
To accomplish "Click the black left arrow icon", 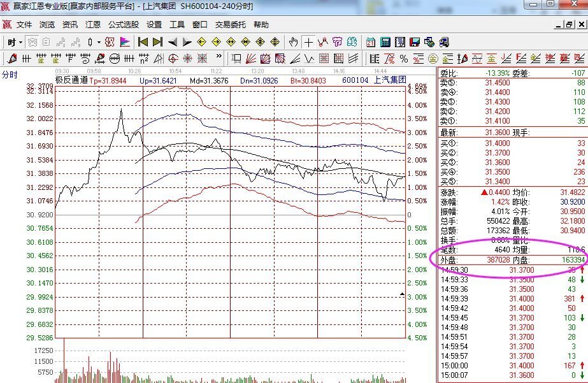I will tap(173, 42).
